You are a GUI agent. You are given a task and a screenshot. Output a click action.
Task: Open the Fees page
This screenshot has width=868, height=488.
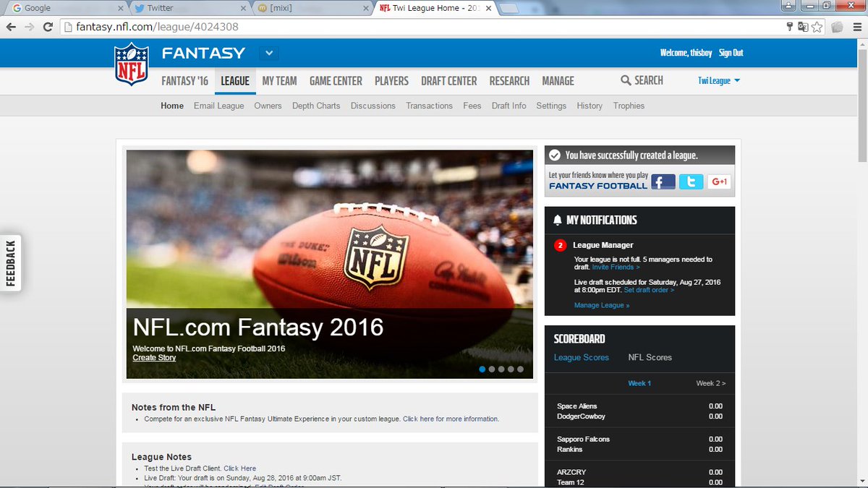tap(472, 106)
